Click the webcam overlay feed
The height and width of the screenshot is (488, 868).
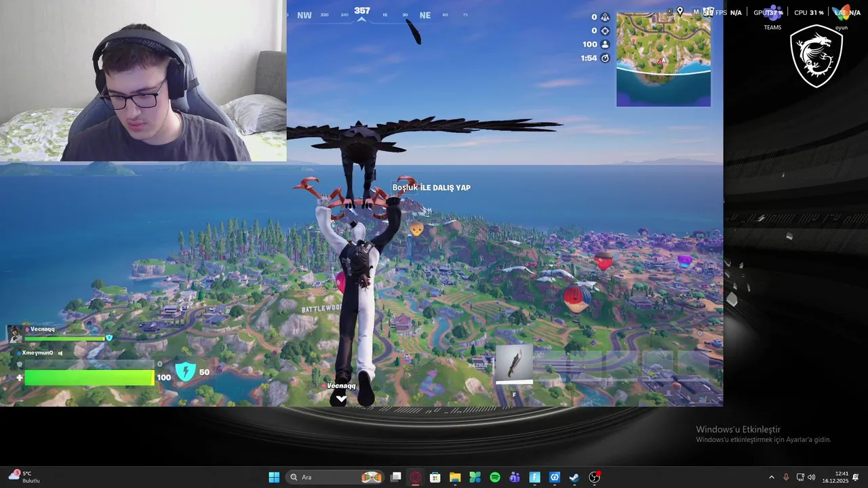pyautogui.click(x=143, y=81)
